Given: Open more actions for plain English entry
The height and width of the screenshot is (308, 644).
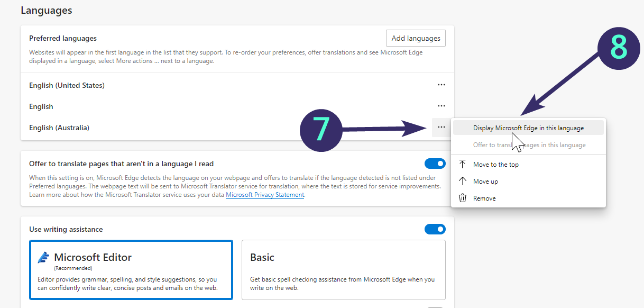Looking at the screenshot, I should pyautogui.click(x=441, y=106).
